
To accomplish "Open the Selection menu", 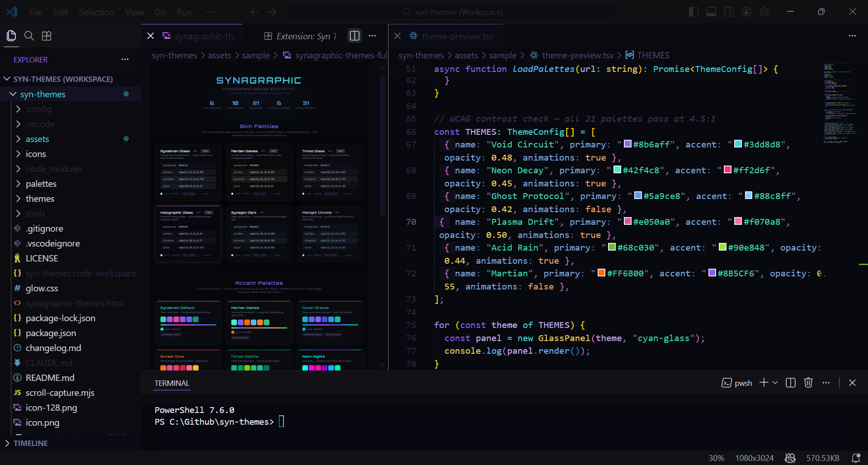I will [96, 12].
